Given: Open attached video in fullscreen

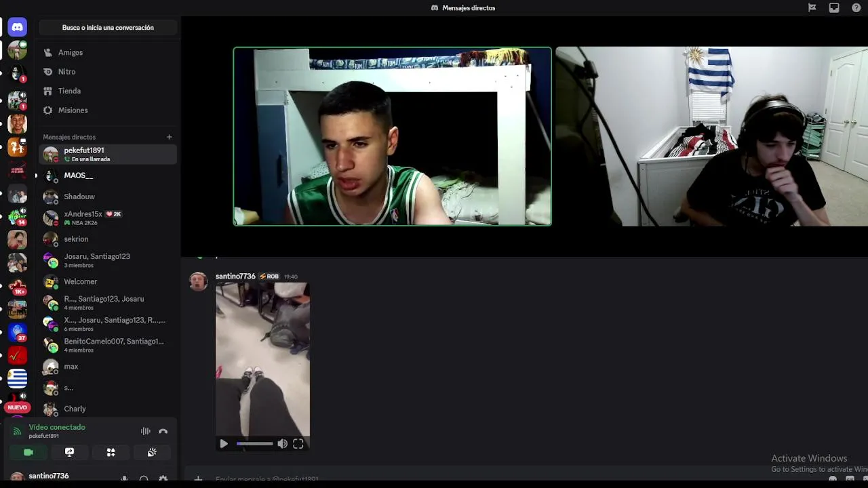Looking at the screenshot, I should (298, 444).
